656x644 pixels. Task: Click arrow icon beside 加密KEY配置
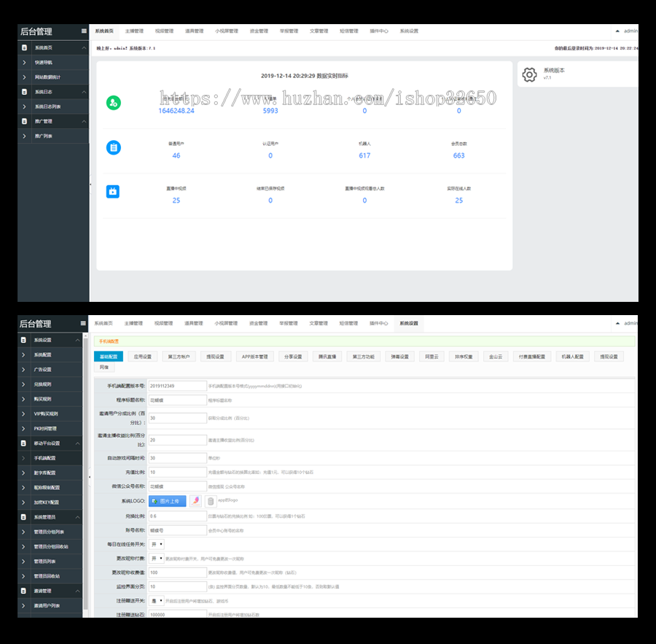pyautogui.click(x=23, y=502)
